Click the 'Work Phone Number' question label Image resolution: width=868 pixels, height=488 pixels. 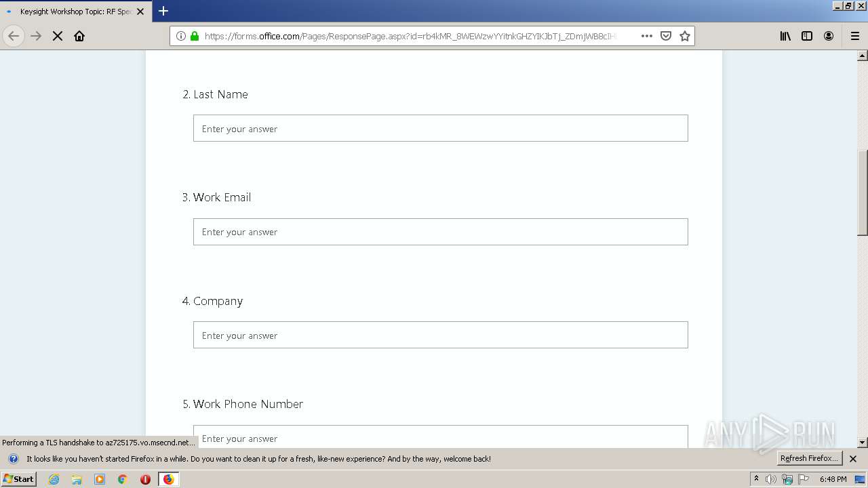point(248,404)
